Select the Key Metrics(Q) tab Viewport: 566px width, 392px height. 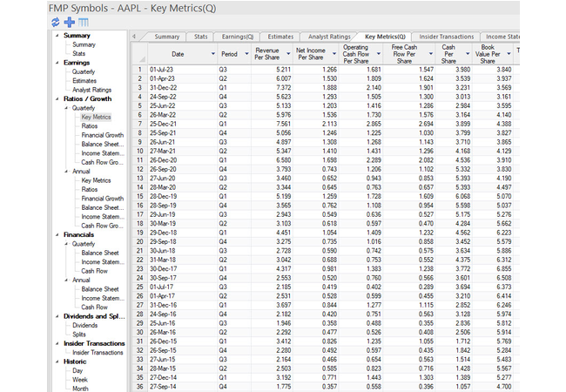[385, 37]
